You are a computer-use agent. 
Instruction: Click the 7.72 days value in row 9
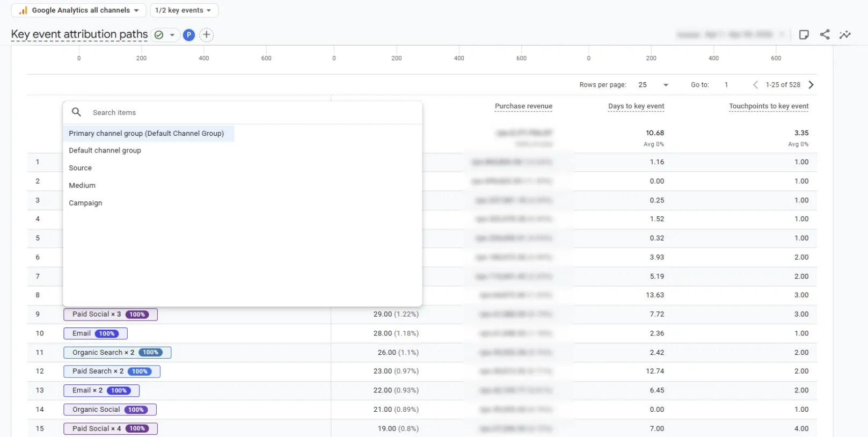(657, 314)
